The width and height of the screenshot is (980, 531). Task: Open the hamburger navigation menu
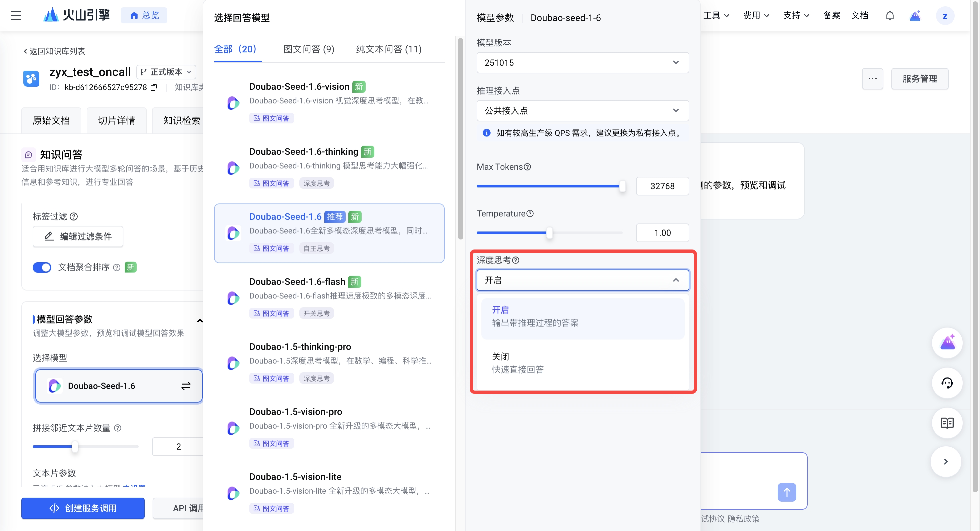16,16
